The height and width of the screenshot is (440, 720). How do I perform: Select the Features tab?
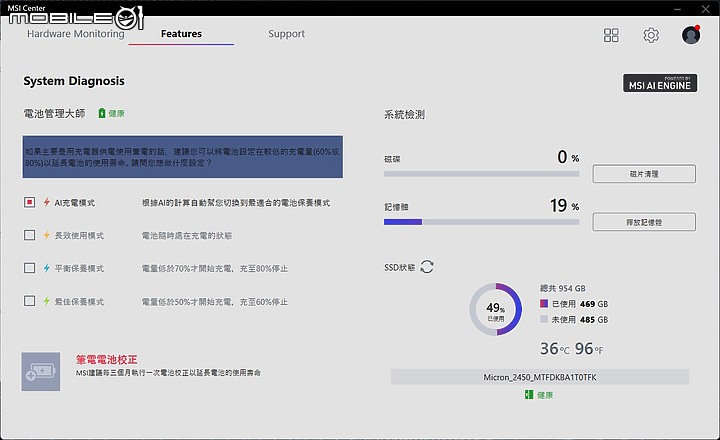coord(181,34)
